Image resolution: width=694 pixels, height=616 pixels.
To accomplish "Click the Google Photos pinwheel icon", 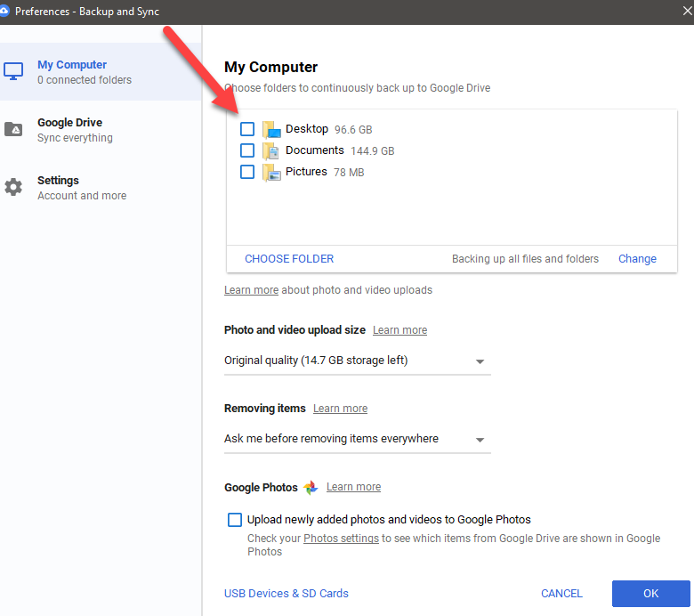I will [x=311, y=487].
